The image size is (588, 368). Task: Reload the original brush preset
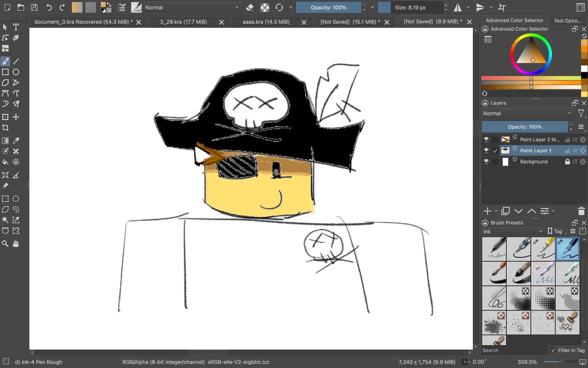[279, 7]
